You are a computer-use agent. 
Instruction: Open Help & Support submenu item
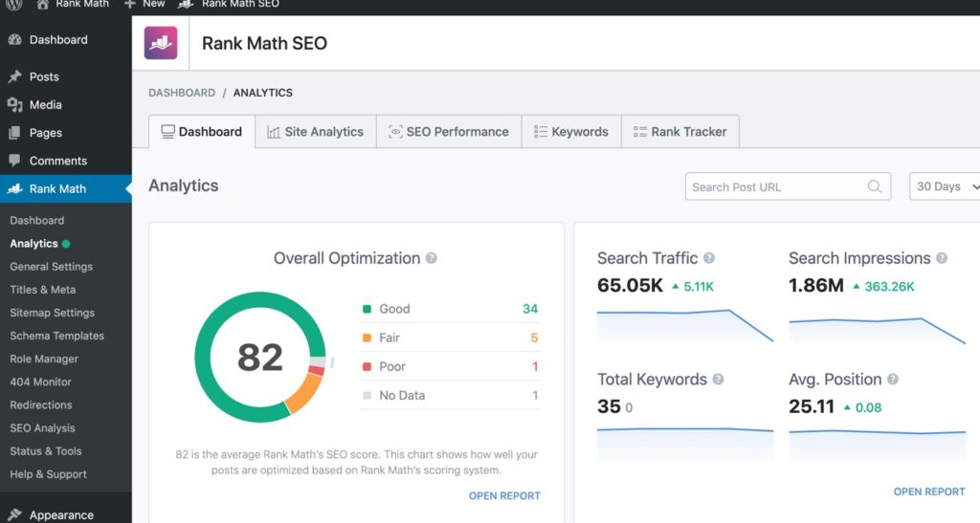click(x=48, y=474)
